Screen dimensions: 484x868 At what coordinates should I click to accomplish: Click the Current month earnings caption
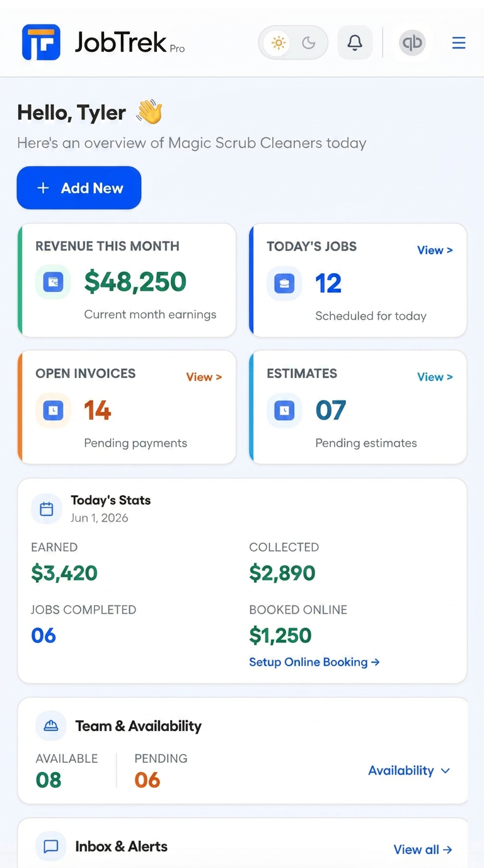pos(150,314)
